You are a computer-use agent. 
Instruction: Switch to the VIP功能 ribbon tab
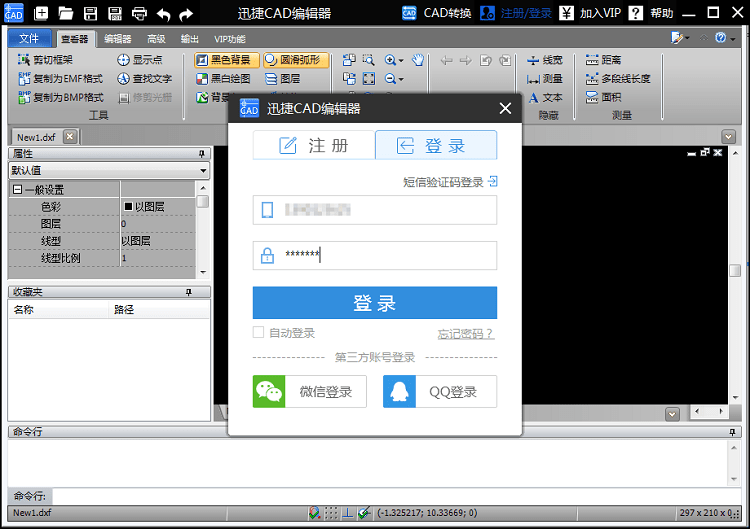point(230,39)
